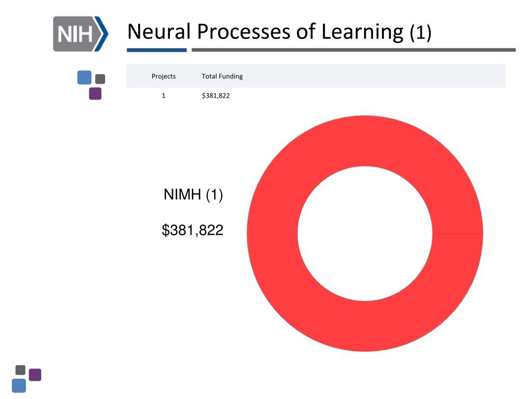Click the project count value 1
The width and height of the screenshot is (532, 399).
pos(164,96)
